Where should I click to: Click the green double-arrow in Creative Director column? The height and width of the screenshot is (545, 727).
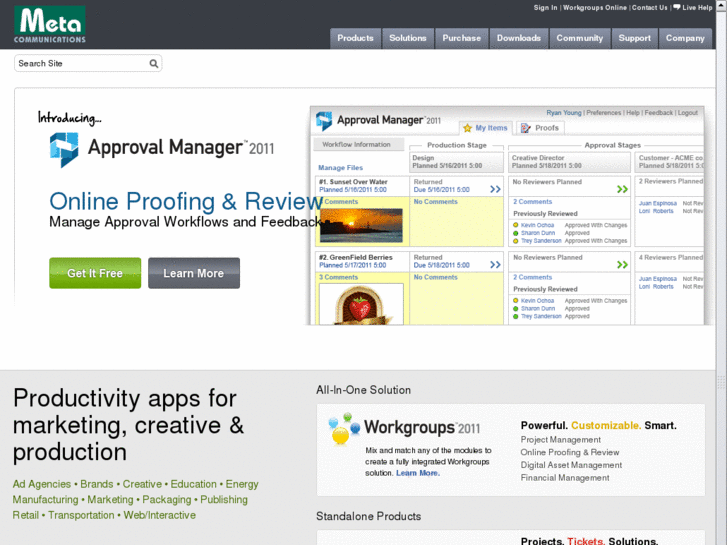tap(622, 189)
